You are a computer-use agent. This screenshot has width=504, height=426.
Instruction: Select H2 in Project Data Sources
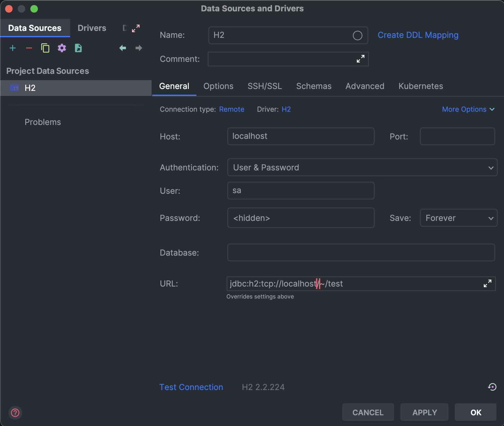[x=76, y=88]
